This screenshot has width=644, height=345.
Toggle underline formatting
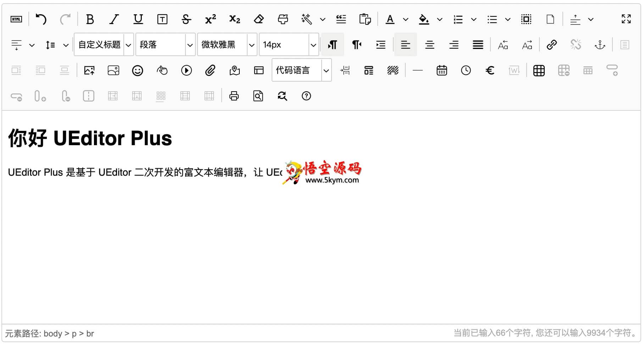[x=138, y=19]
